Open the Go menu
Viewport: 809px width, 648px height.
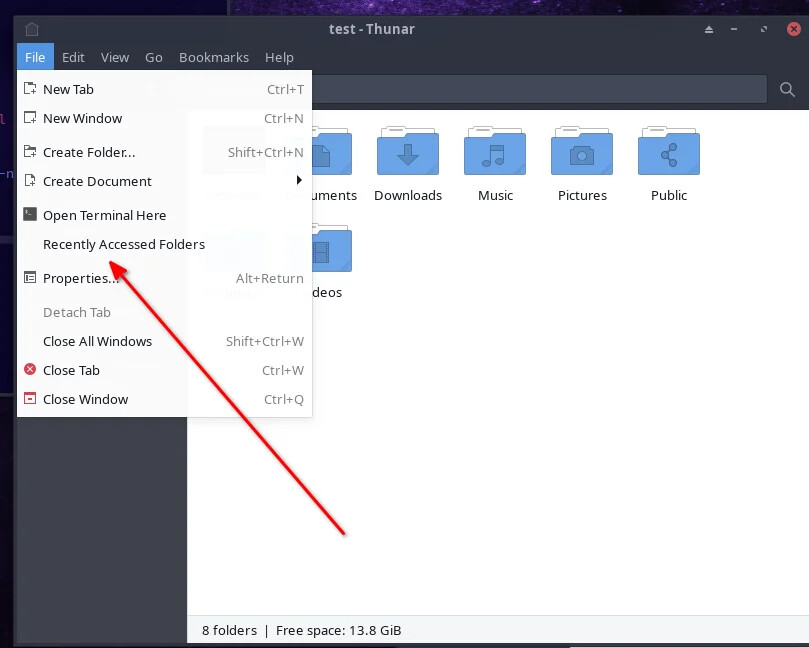click(x=153, y=57)
